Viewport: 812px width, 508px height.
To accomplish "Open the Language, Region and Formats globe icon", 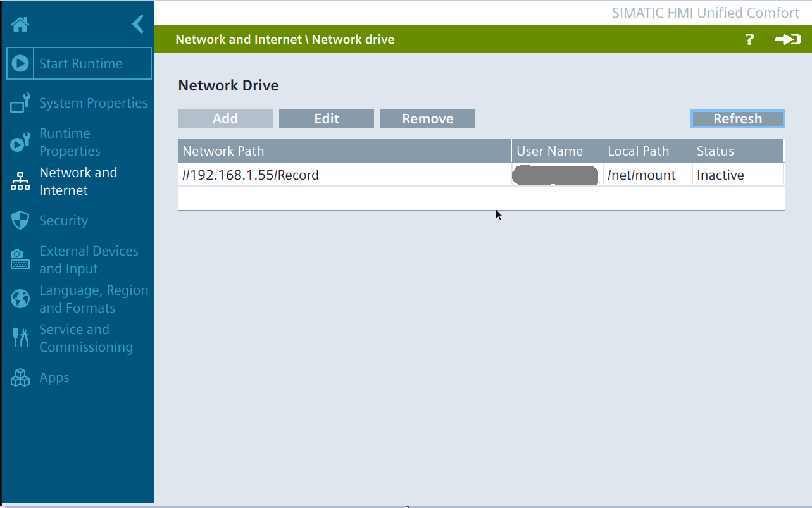I will [20, 299].
